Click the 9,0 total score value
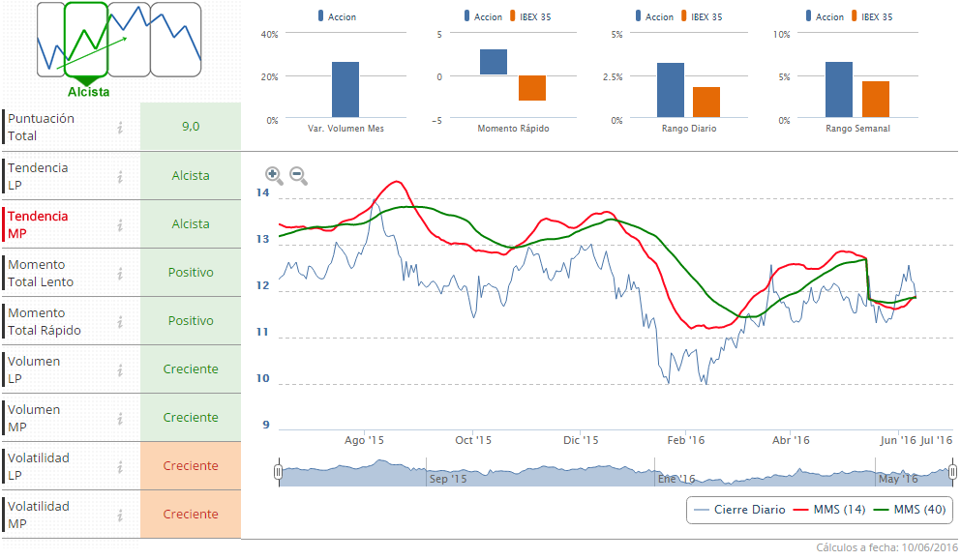This screenshot has width=961, height=560. coord(191,126)
